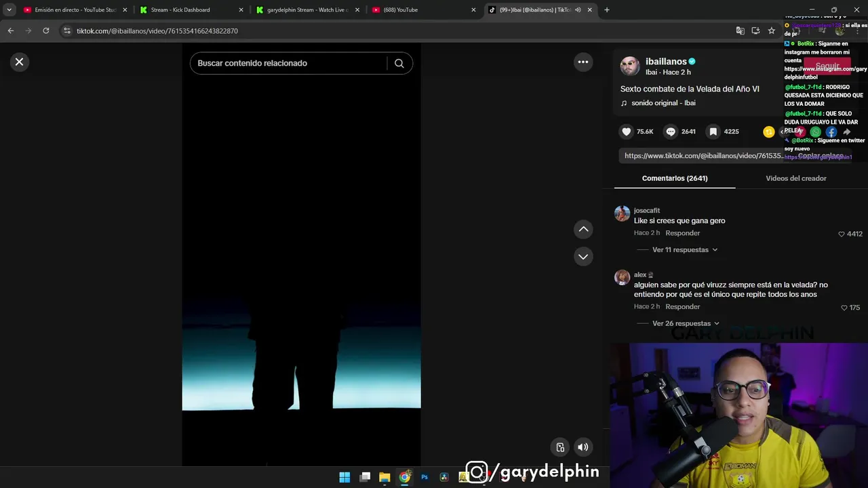
Task: Open comments via the speech bubble icon
Action: [x=671, y=131]
